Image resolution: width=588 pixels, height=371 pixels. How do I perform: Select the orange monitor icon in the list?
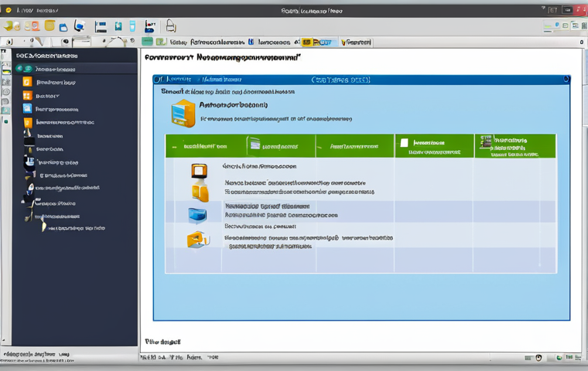pyautogui.click(x=199, y=171)
